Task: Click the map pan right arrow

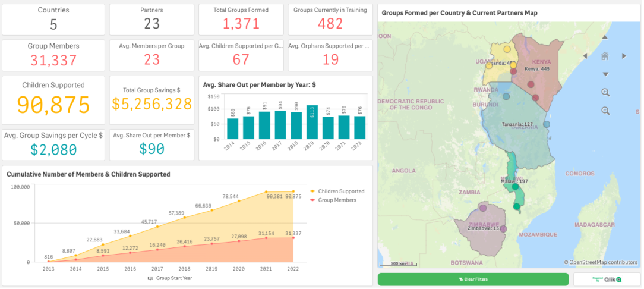Action: click(x=624, y=56)
